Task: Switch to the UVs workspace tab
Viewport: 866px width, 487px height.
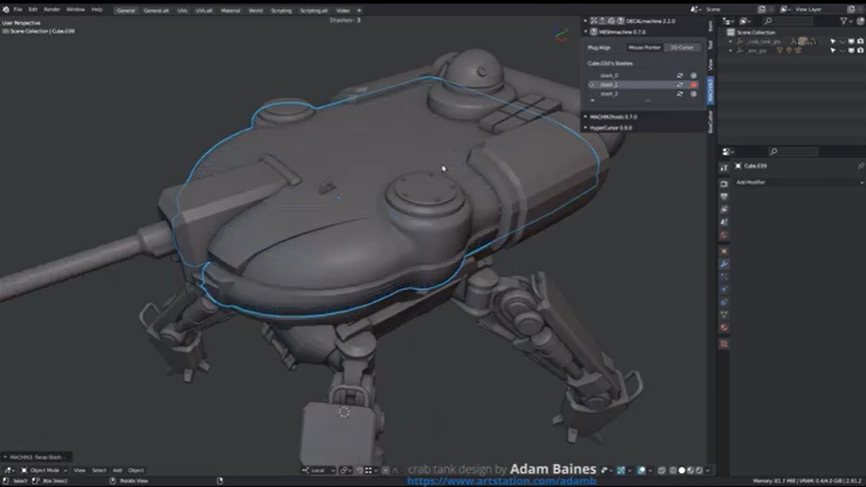Action: click(182, 10)
